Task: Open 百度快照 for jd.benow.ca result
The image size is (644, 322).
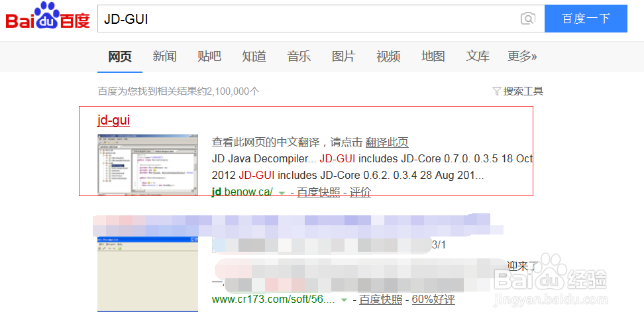Action: click(318, 192)
